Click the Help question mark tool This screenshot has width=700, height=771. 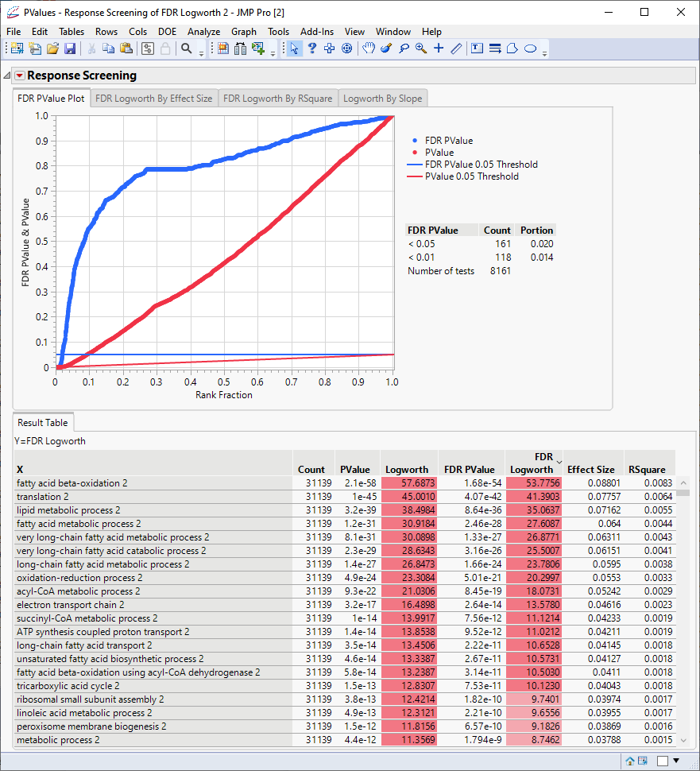[x=312, y=48]
